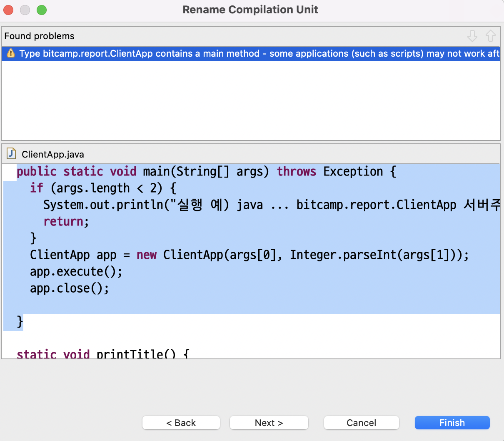The width and height of the screenshot is (504, 441).
Task: Click the warning icon on the ClientApp problem row
Action: (x=11, y=53)
